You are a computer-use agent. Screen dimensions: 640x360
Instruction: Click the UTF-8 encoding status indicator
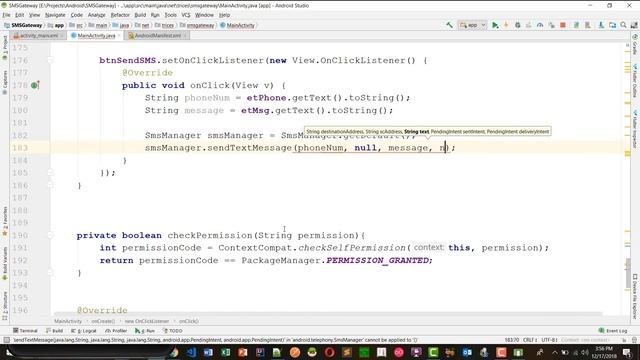point(549,340)
